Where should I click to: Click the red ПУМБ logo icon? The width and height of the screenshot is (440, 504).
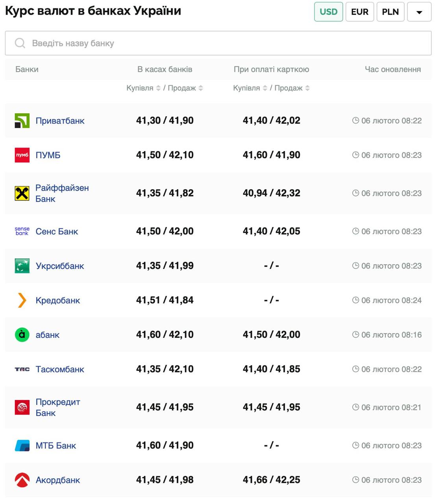(22, 155)
